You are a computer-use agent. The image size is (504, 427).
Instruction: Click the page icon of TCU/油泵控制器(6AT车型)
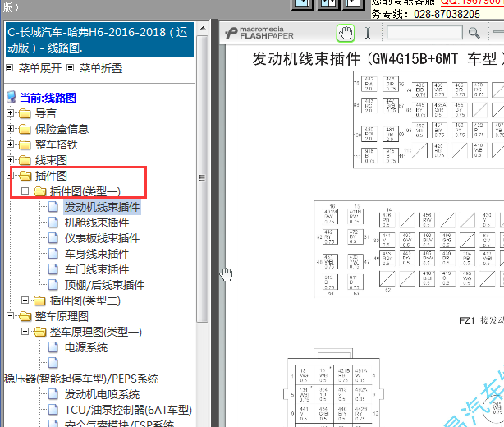(x=53, y=410)
